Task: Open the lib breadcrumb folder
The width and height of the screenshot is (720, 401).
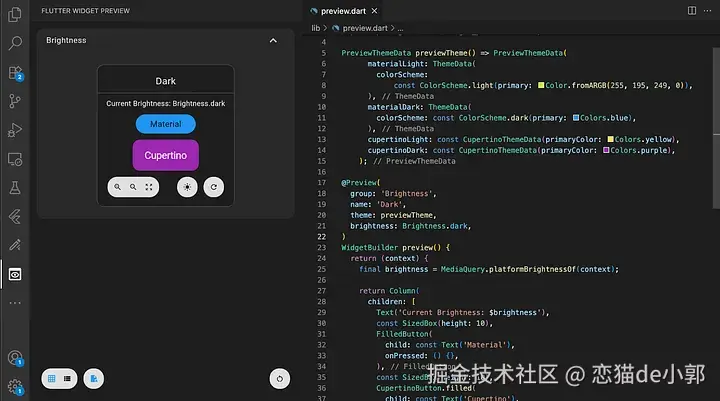Action: (x=315, y=28)
